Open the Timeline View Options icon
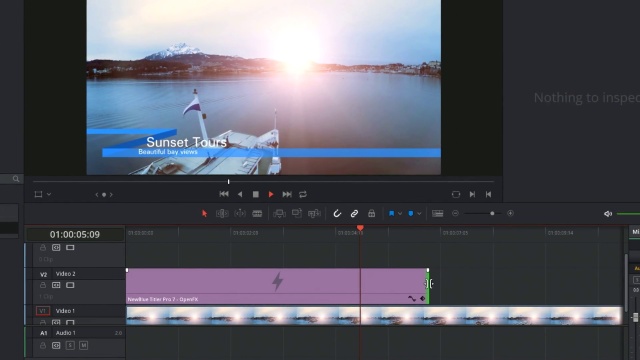 [438, 213]
